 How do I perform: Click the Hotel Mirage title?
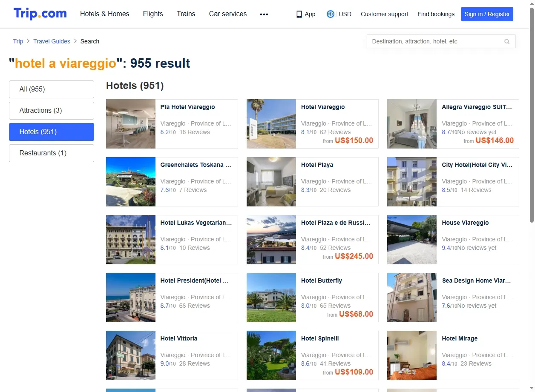[460, 338]
